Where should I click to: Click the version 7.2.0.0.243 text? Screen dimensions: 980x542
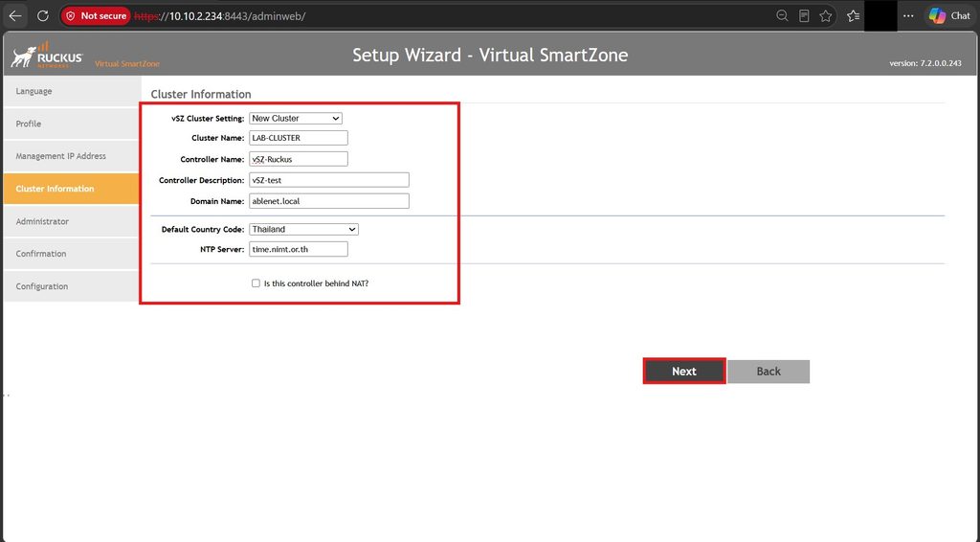[925, 63]
